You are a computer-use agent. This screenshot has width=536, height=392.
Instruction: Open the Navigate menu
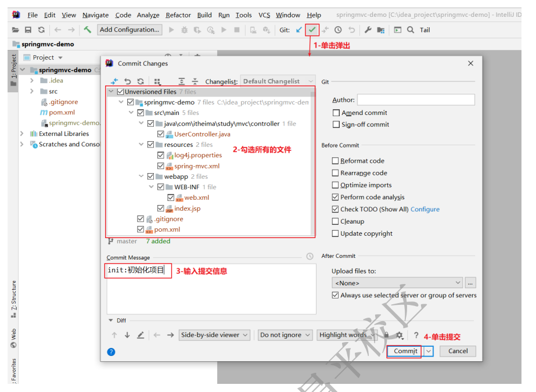(95, 15)
